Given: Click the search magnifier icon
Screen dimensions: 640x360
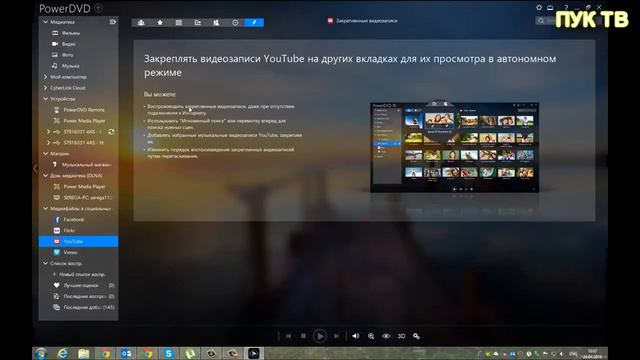Looking at the screenshot, I should click(541, 20).
